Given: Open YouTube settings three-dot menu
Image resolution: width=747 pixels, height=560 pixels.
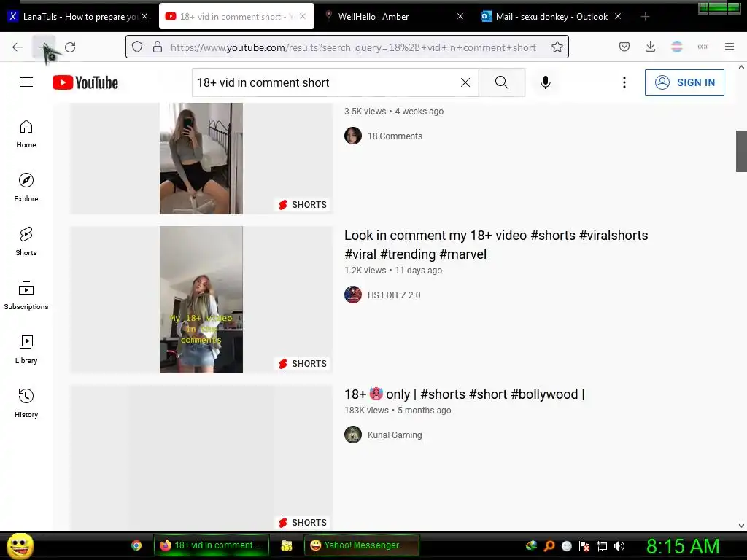Looking at the screenshot, I should pos(624,82).
